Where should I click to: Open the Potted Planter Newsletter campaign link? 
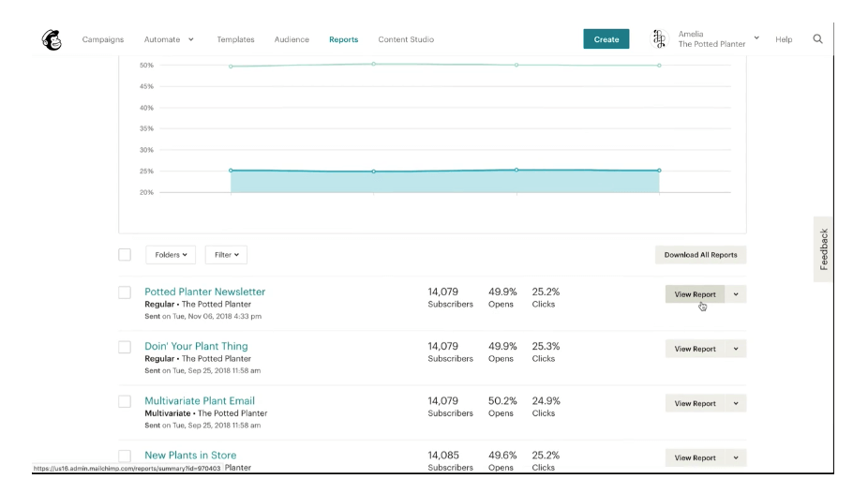[x=205, y=292]
